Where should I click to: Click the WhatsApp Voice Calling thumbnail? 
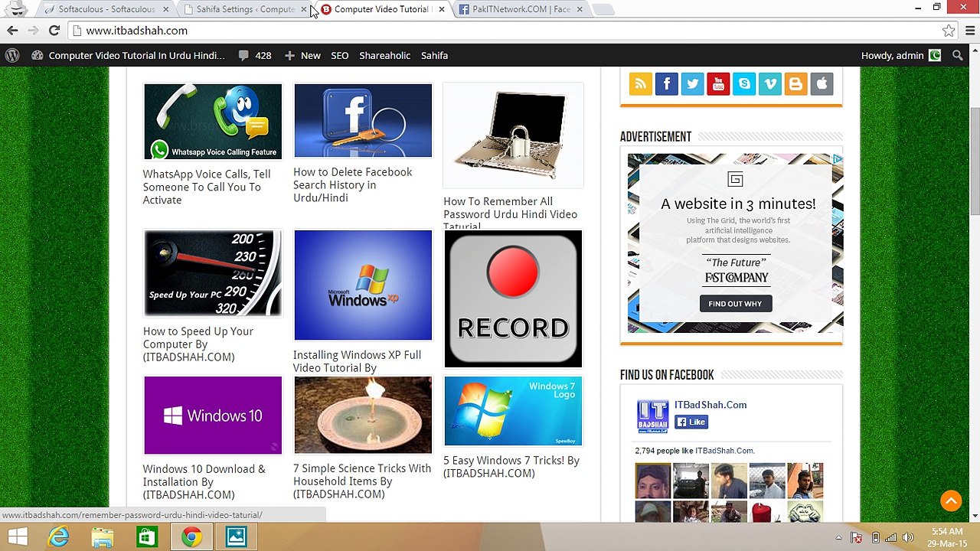tap(213, 122)
